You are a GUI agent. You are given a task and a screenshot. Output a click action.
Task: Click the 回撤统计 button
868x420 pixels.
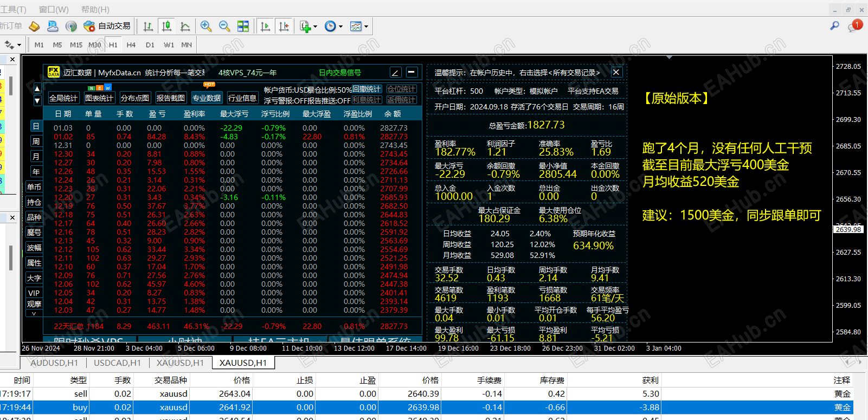[367, 89]
